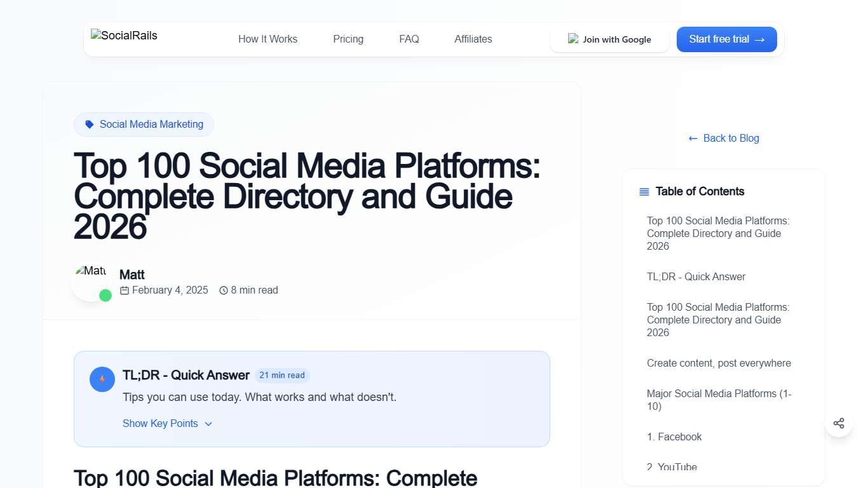Select FAQ in the top navigation
This screenshot has height=488, width=868.
click(x=409, y=39)
